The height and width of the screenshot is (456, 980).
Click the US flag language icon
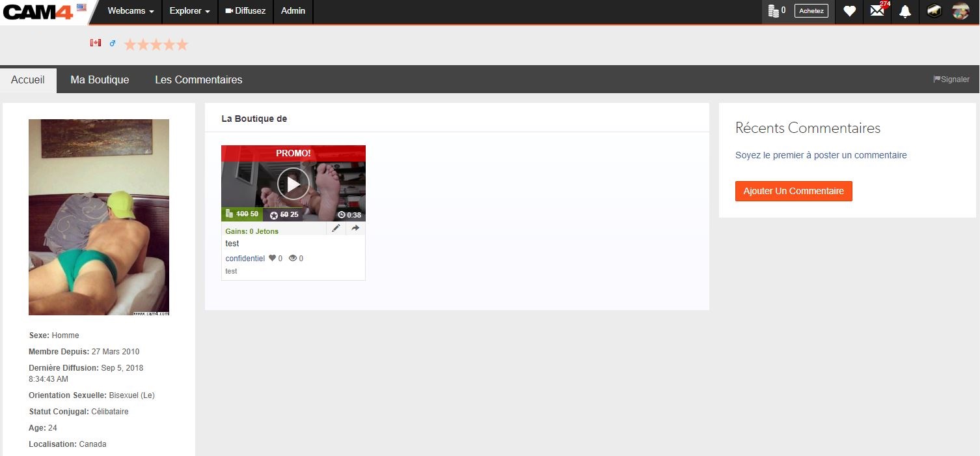(x=81, y=7)
